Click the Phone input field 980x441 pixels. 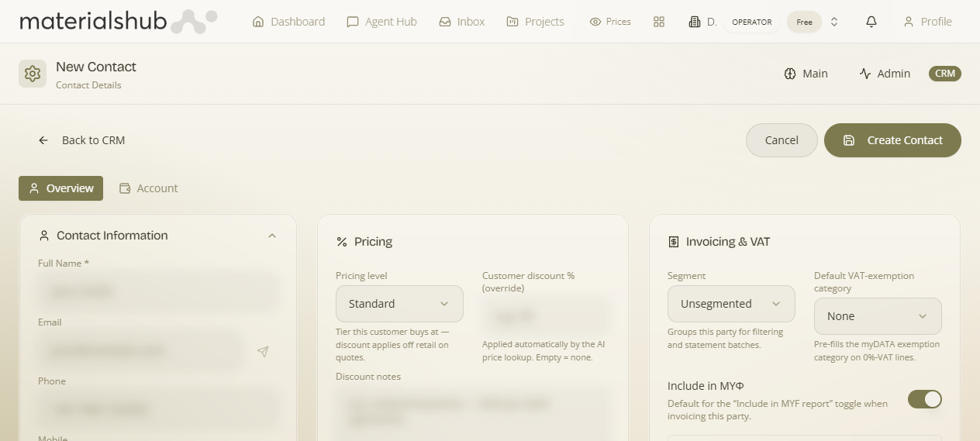[x=158, y=409]
